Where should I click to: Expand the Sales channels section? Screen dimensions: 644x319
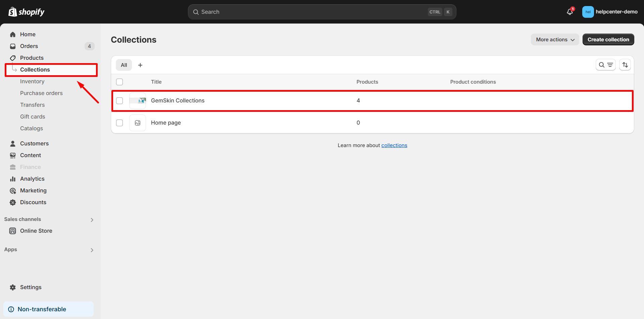click(92, 220)
